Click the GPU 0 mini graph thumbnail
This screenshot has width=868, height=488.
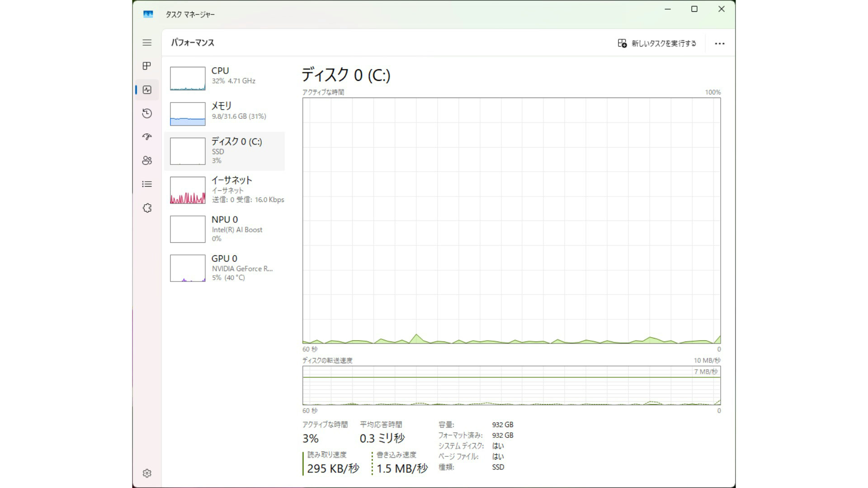188,268
